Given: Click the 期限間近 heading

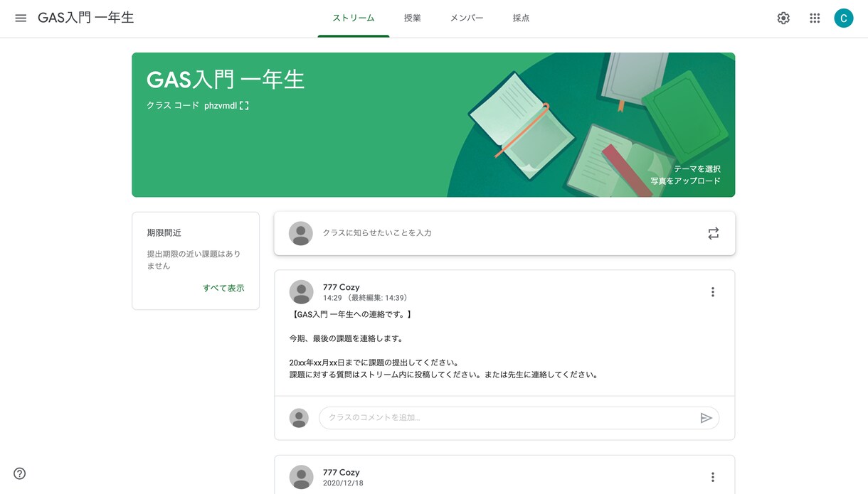Looking at the screenshot, I should click(x=164, y=232).
